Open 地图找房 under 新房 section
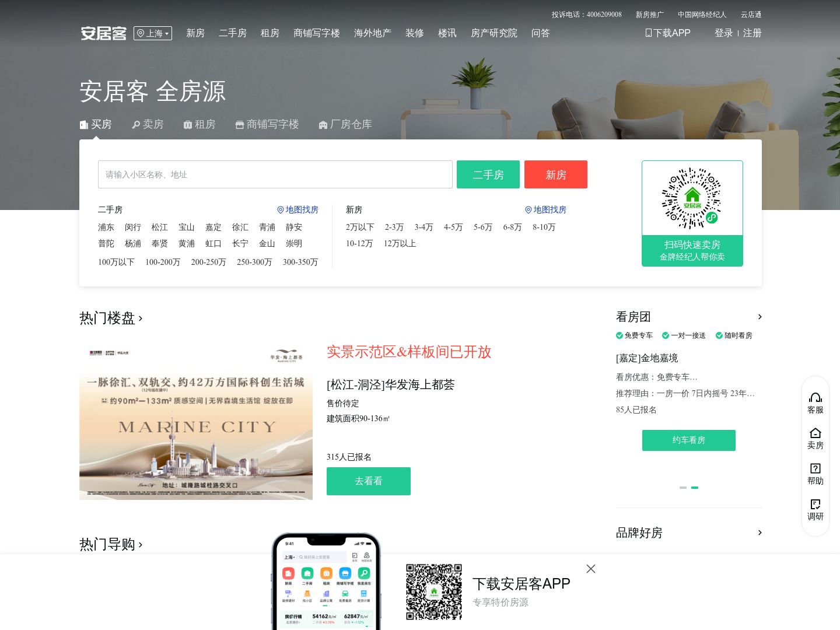Viewport: 840px width, 630px height. point(545,209)
